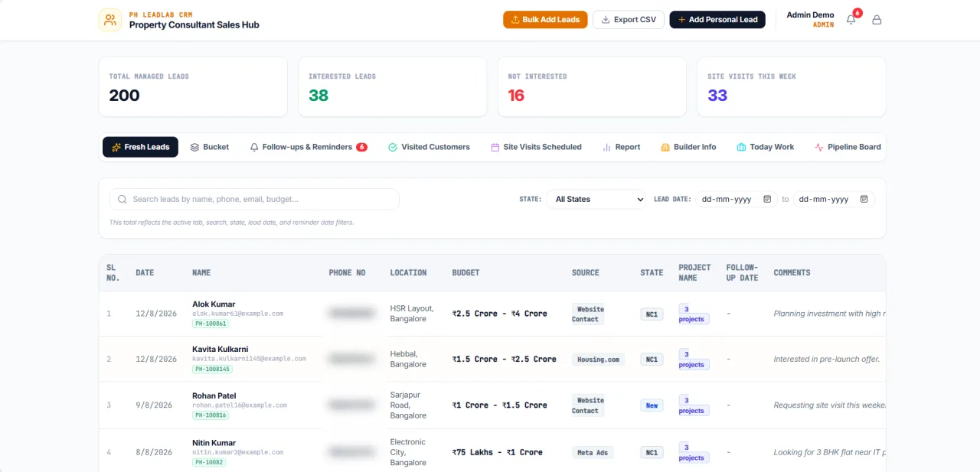Click the Date column header
This screenshot has height=472, width=980.
pos(145,272)
